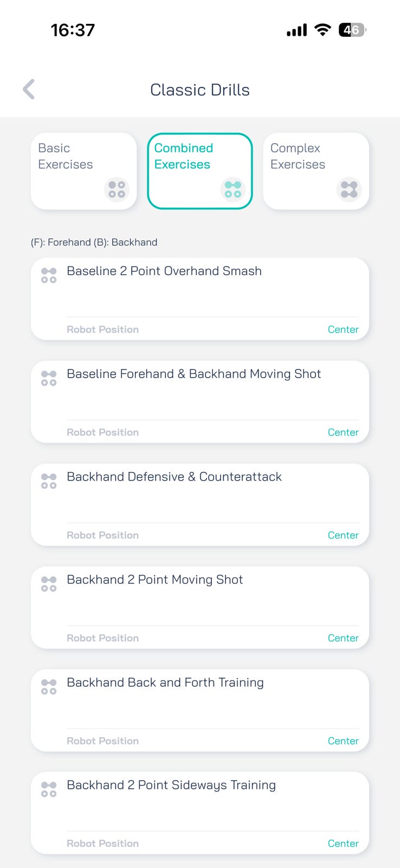Screen dimensions: 400x868
Task: Switch to the Basic Exercises tab
Action: (x=84, y=171)
